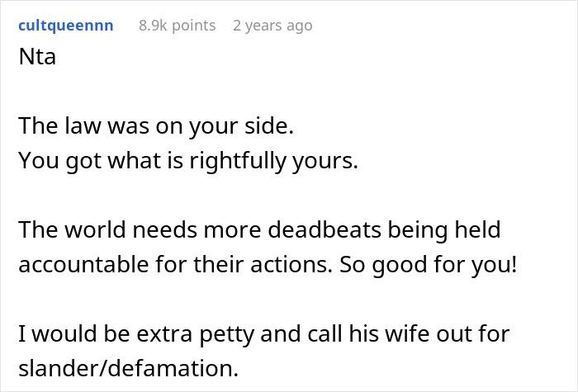This screenshot has height=392, width=578.
Task: Click the word 'world' in the third paragraph
Action: pyautogui.click(x=96, y=229)
